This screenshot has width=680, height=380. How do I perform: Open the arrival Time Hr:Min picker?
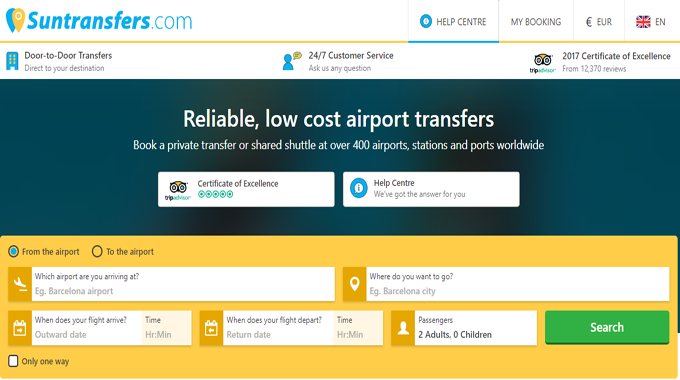click(x=167, y=328)
